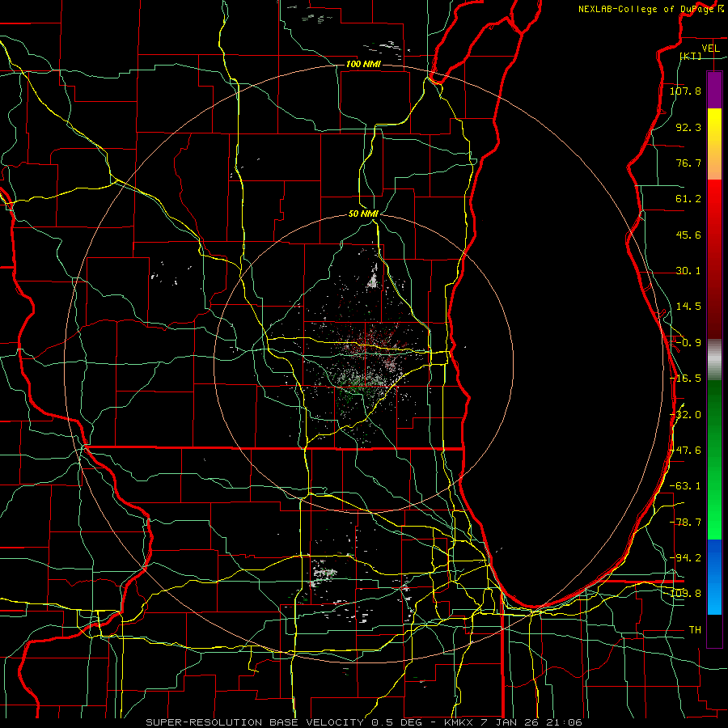Screen dimensions: 728x728
Task: Select the -63.1 legend value
Action: pyautogui.click(x=685, y=486)
